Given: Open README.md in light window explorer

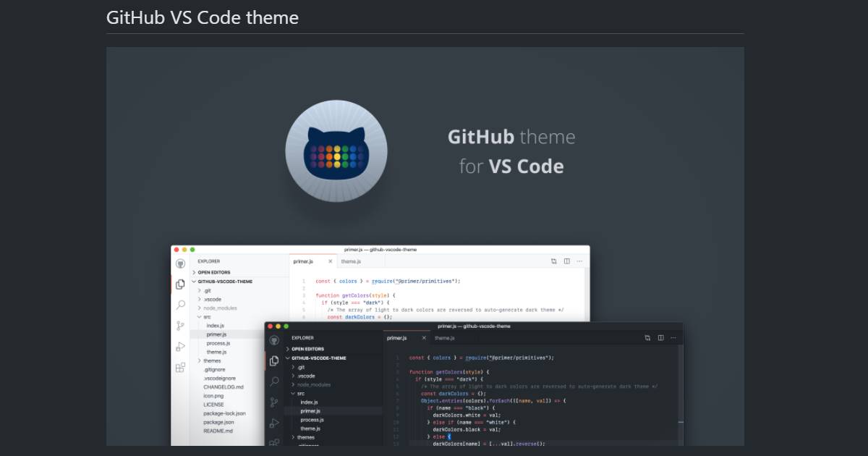Looking at the screenshot, I should coord(218,431).
